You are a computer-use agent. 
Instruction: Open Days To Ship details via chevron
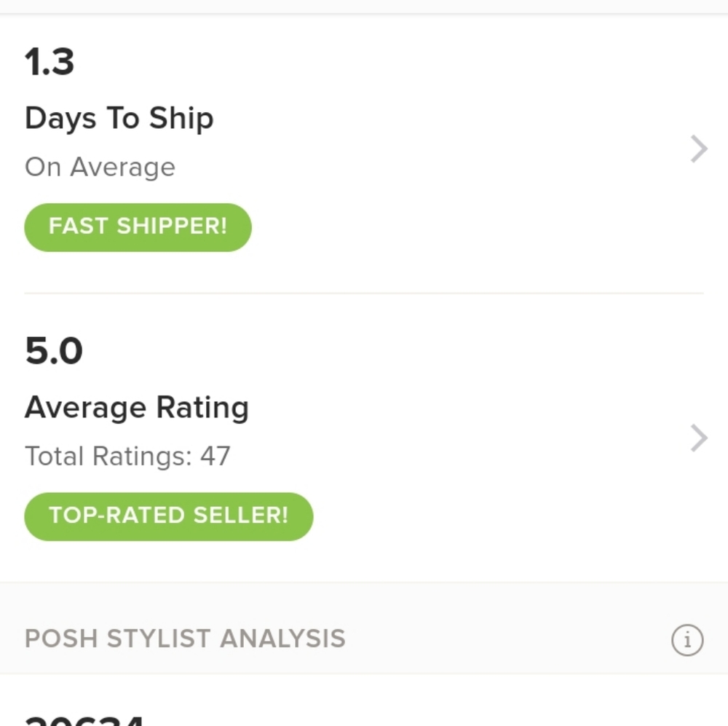699,149
